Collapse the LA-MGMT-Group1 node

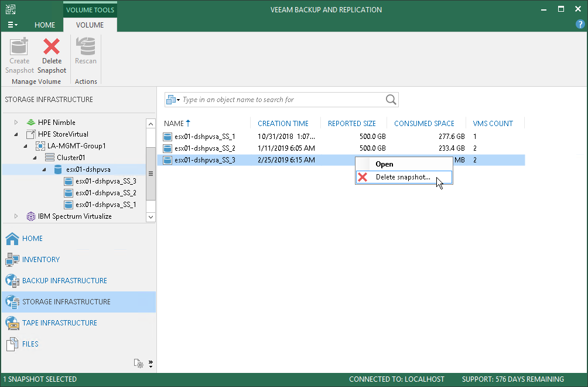click(x=25, y=146)
